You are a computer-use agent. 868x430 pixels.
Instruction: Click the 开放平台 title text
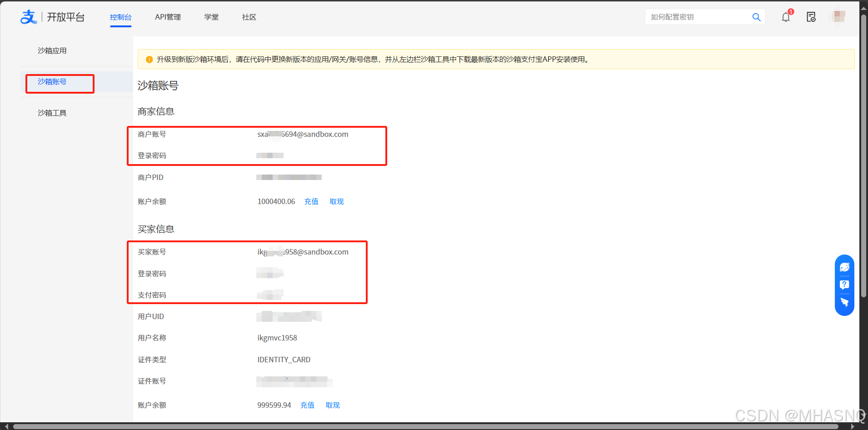pyautogui.click(x=66, y=17)
